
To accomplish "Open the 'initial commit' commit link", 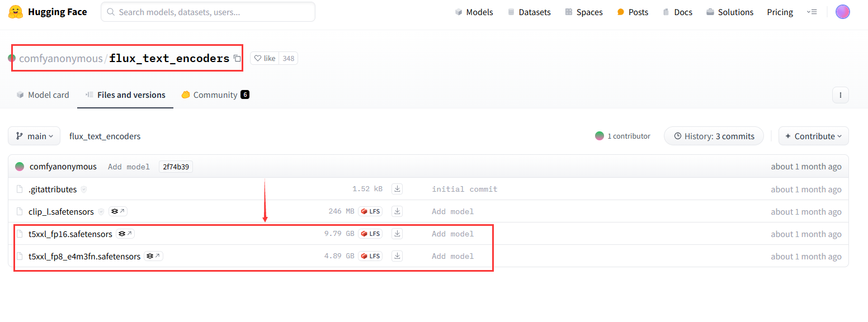I will [x=465, y=190].
